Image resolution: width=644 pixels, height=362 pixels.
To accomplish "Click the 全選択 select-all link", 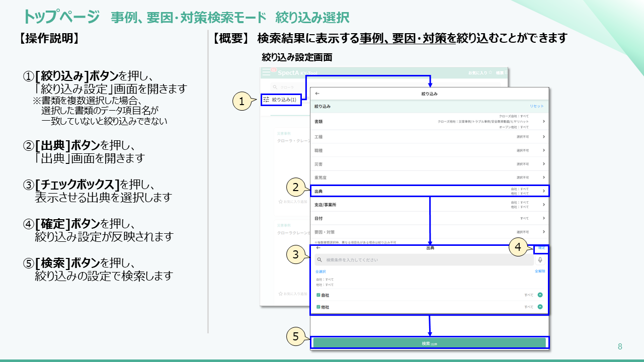I will pyautogui.click(x=320, y=271).
